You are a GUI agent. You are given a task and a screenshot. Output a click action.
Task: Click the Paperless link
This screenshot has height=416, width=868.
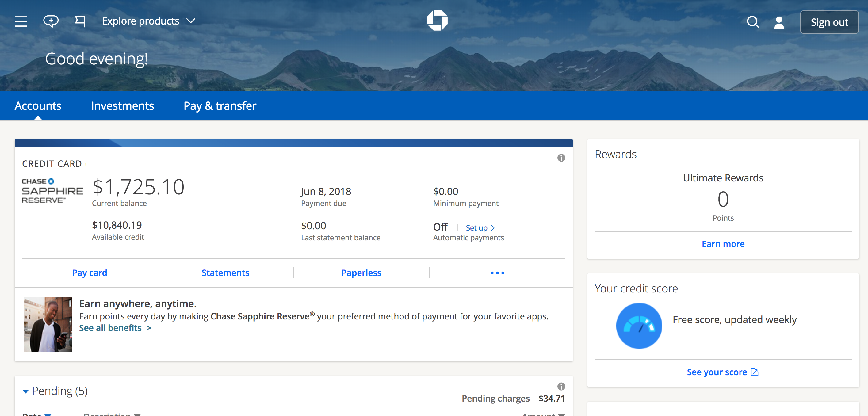(361, 273)
